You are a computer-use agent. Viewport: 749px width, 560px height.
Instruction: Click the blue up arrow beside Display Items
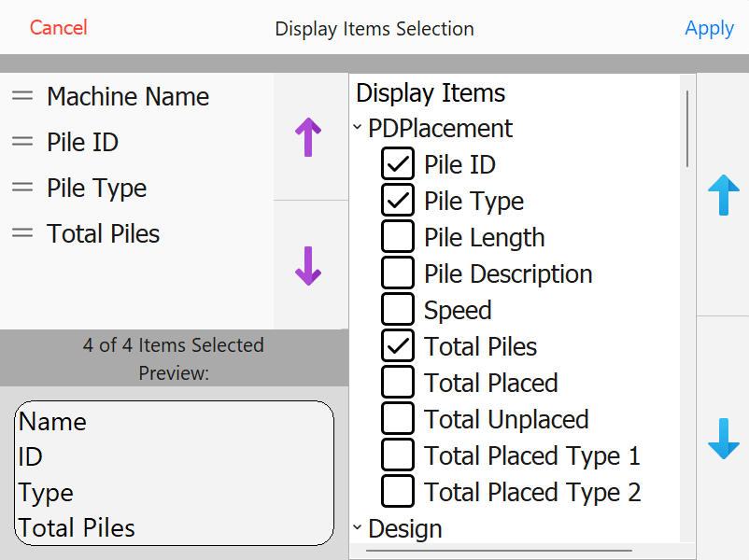[723, 195]
